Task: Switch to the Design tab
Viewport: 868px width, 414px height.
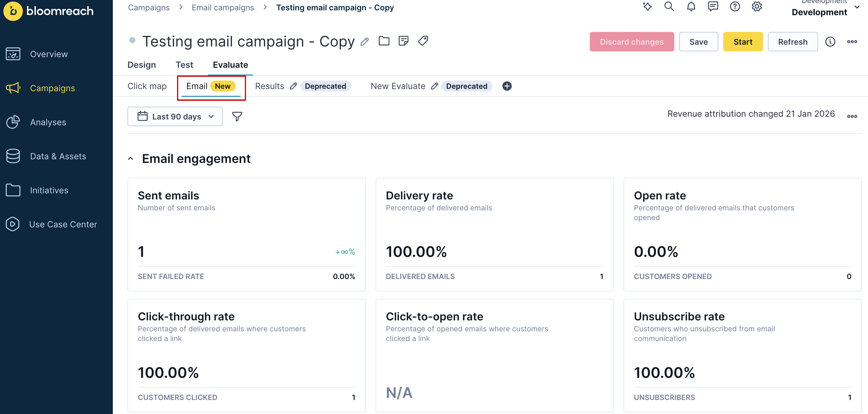Action: point(141,65)
